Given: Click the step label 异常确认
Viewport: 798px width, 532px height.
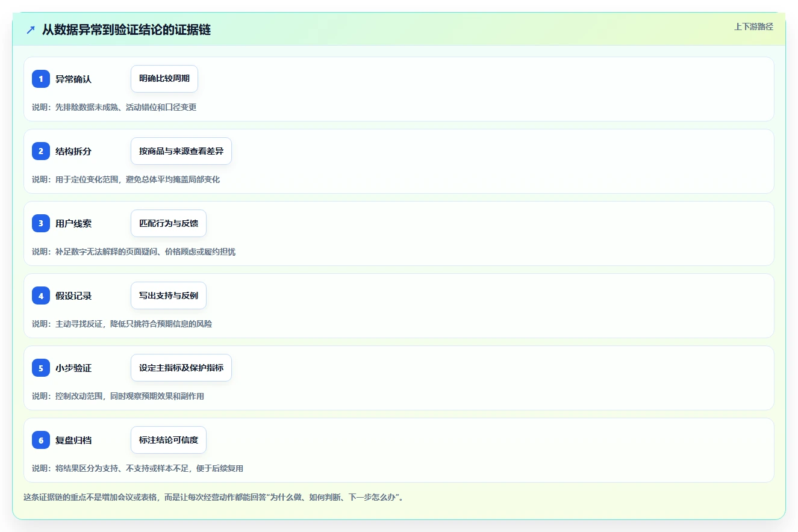Looking at the screenshot, I should pos(73,79).
